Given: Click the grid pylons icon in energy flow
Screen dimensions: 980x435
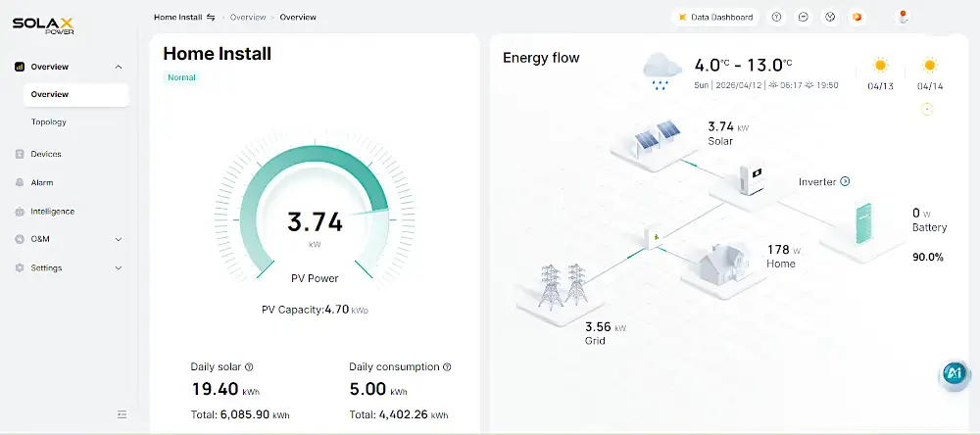Looking at the screenshot, I should point(563,285).
